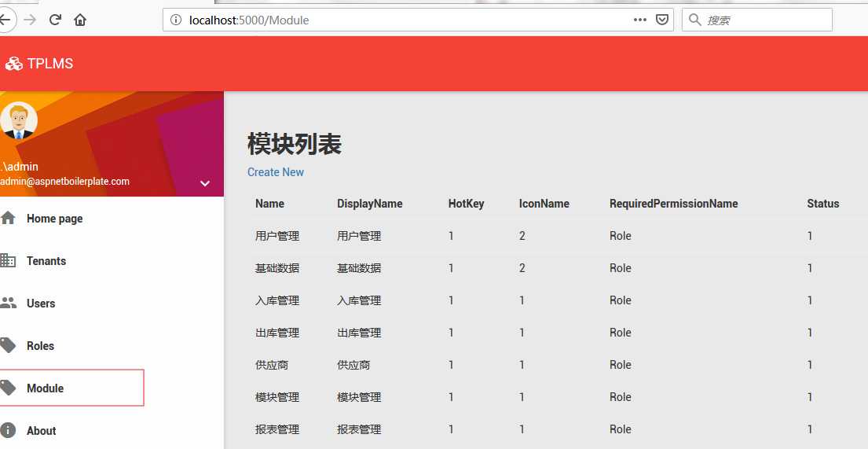Select 报表管理 in the Name column
This screenshot has height=449, width=868.
coord(277,429)
